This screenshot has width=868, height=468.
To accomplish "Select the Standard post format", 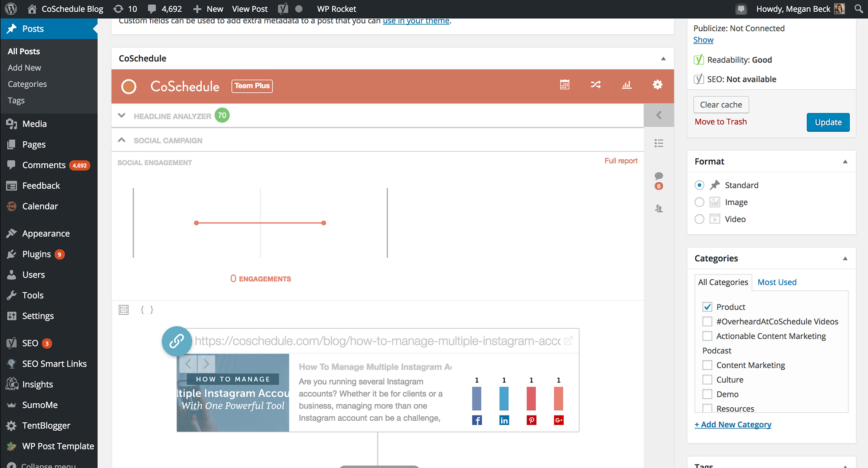I will tap(699, 185).
